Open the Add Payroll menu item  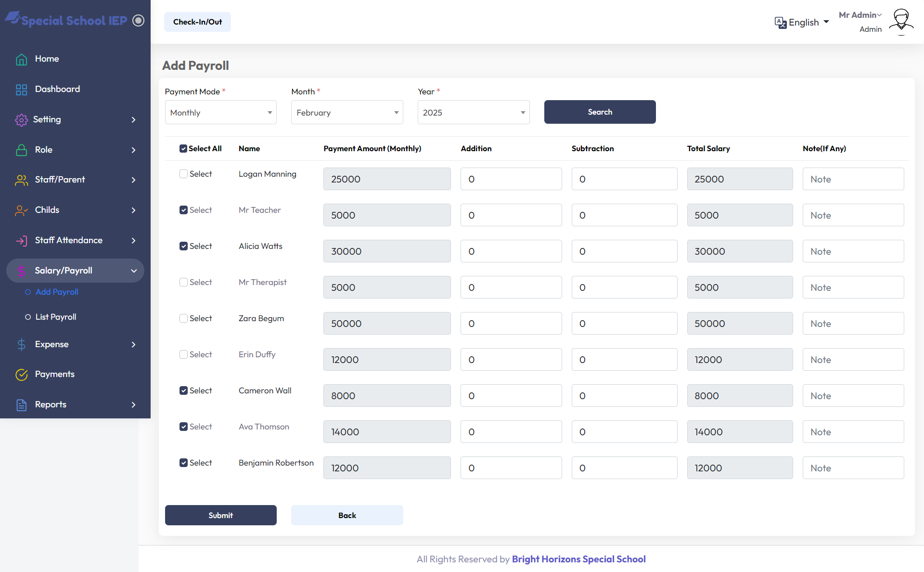coord(56,292)
